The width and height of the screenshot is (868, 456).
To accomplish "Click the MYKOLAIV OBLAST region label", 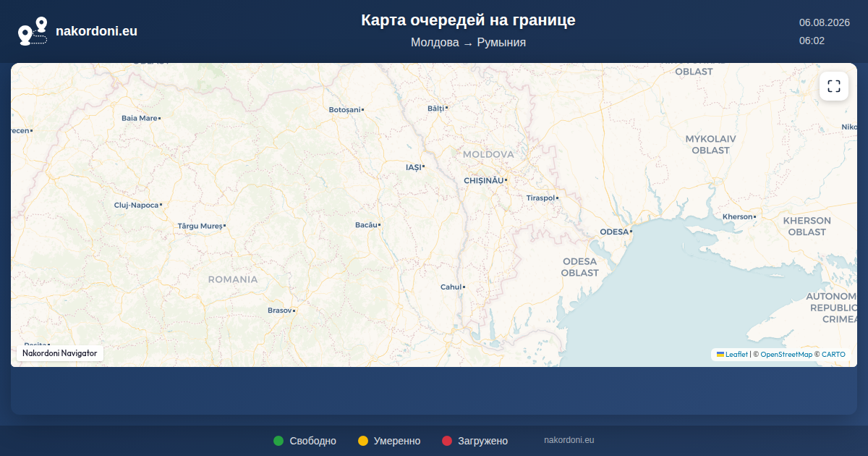I will pyautogui.click(x=710, y=144).
